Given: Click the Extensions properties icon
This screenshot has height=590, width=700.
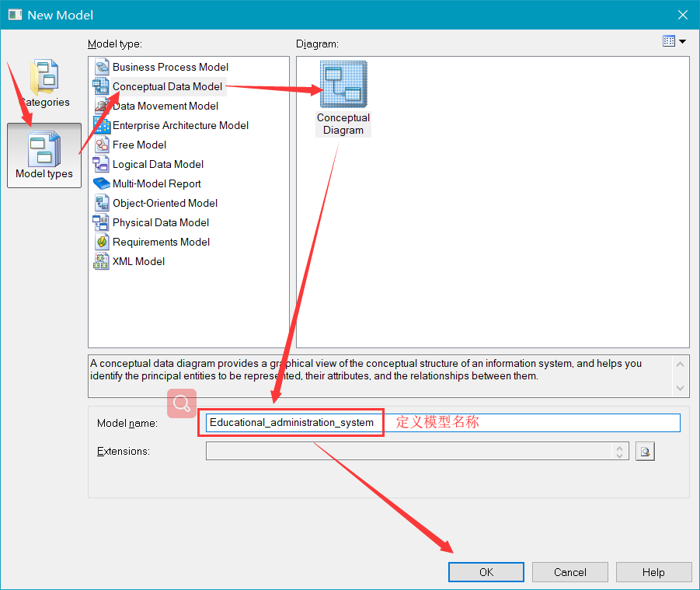Looking at the screenshot, I should coord(645,451).
